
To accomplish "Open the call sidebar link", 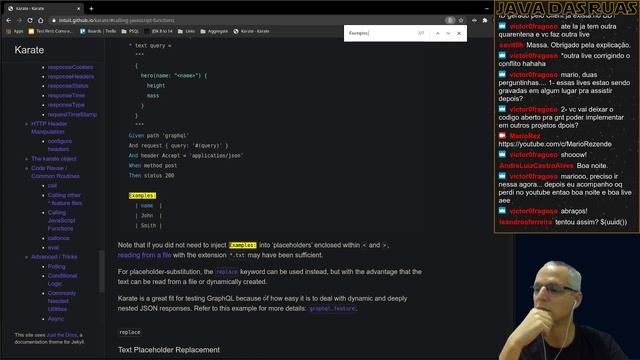I will [52, 186].
